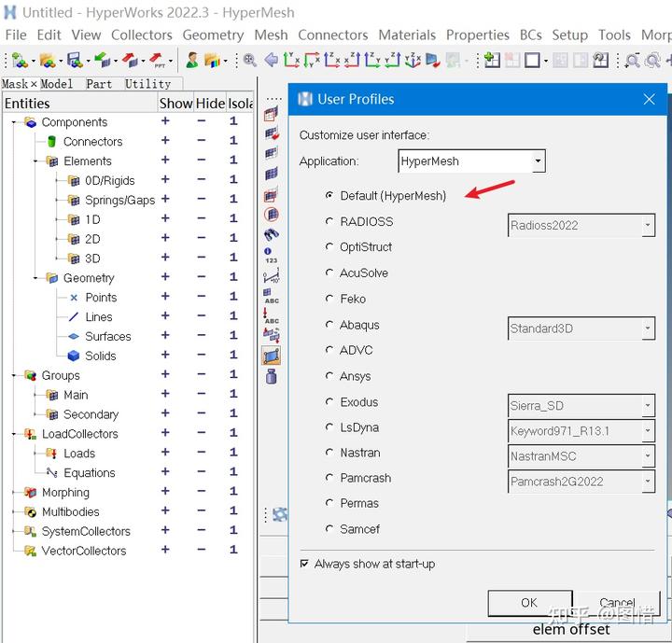Click the single-window page layout icon
The width and height of the screenshot is (672, 643).
tap(532, 61)
